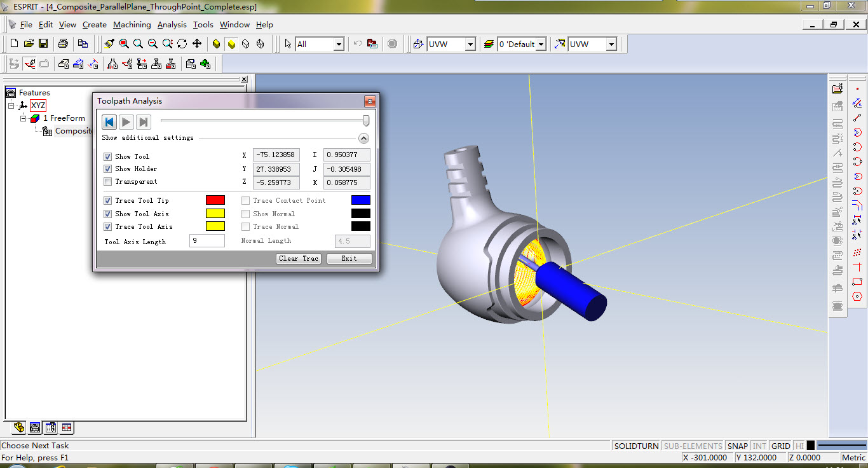Click the rectangle tool in right toolbar
Viewport: 868px width, 468px height.
pyautogui.click(x=857, y=282)
